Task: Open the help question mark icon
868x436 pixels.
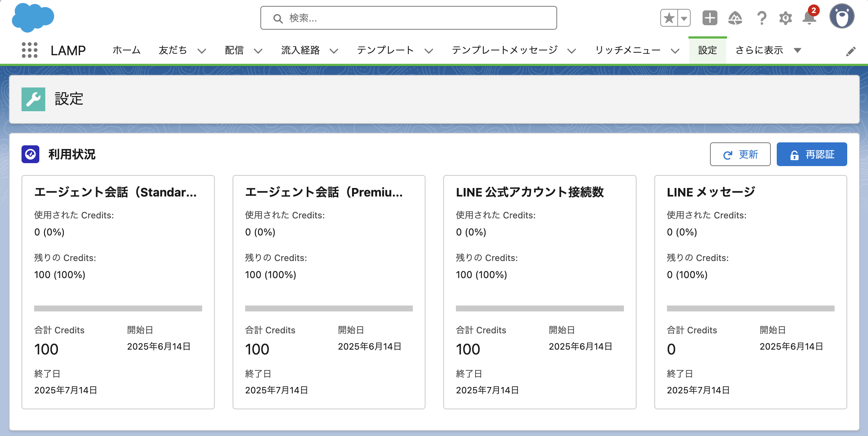Action: click(x=761, y=18)
